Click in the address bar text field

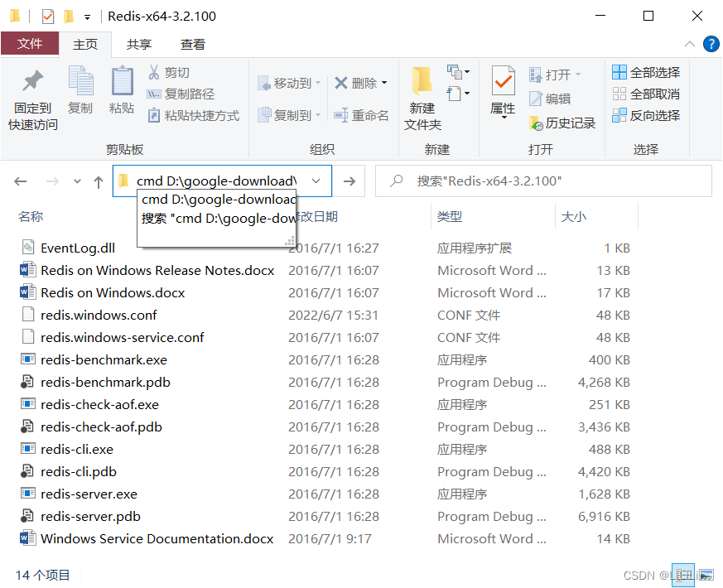point(217,181)
